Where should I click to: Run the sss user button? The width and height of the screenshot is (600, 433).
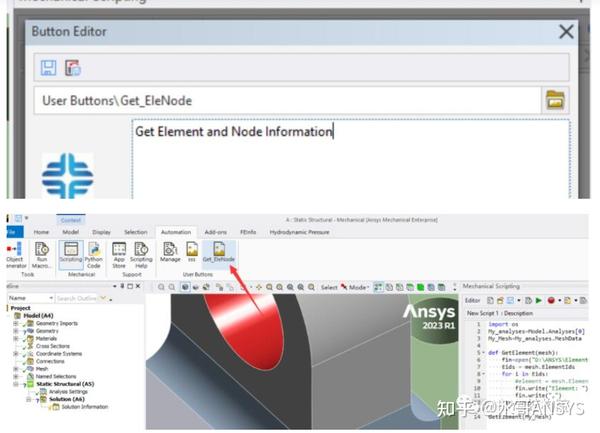(192, 252)
